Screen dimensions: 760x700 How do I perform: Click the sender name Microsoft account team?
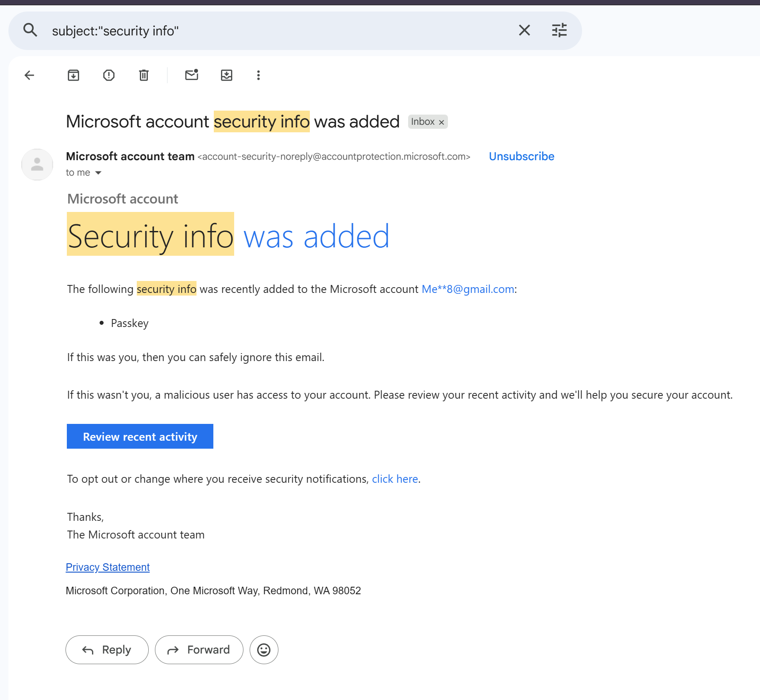pos(130,156)
